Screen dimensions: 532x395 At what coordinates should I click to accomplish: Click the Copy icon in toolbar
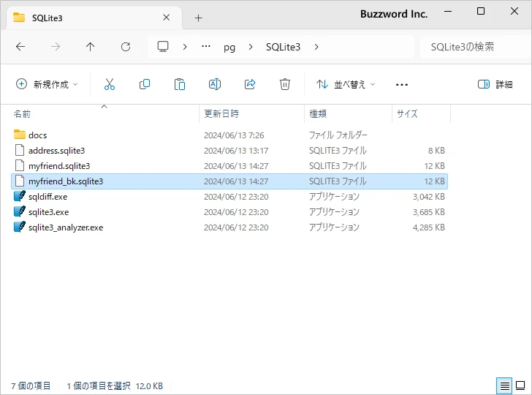point(145,84)
